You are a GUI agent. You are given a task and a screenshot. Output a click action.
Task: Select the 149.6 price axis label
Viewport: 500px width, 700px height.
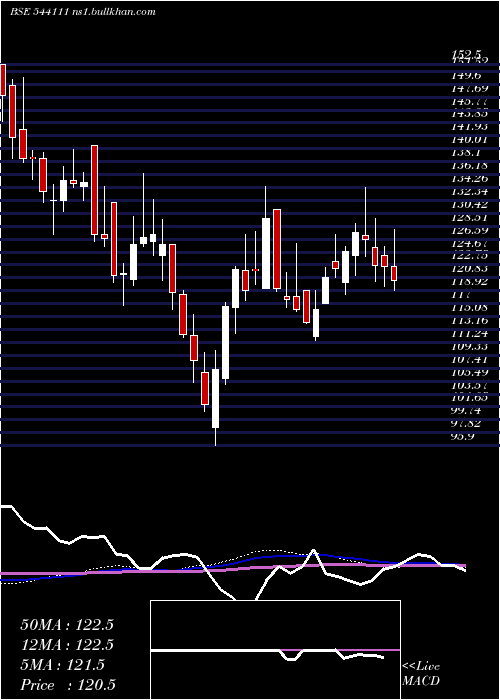[468, 75]
